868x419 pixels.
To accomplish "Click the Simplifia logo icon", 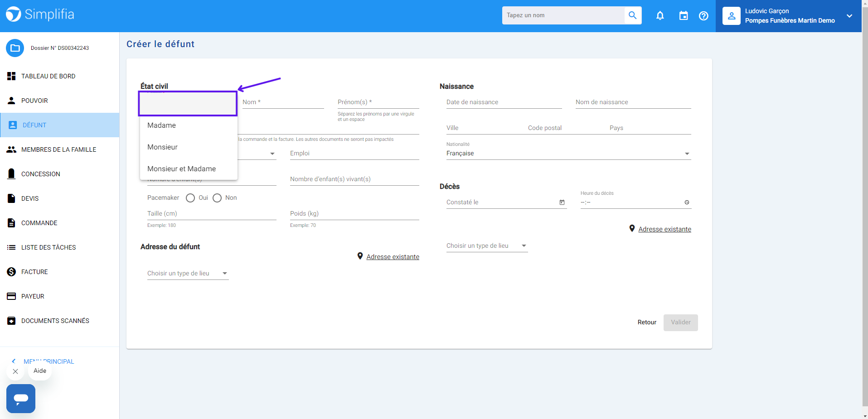I will point(13,14).
